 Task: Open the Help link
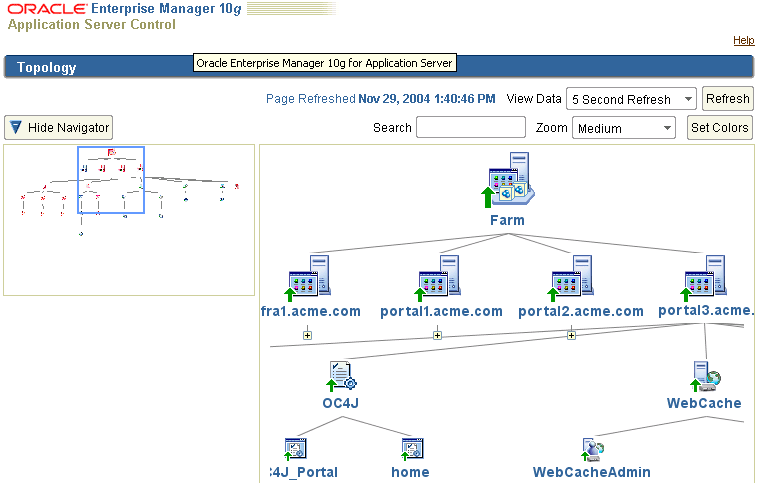[743, 40]
